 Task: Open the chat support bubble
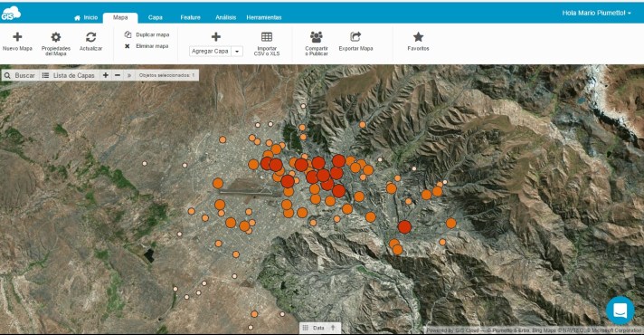pyautogui.click(x=620, y=311)
